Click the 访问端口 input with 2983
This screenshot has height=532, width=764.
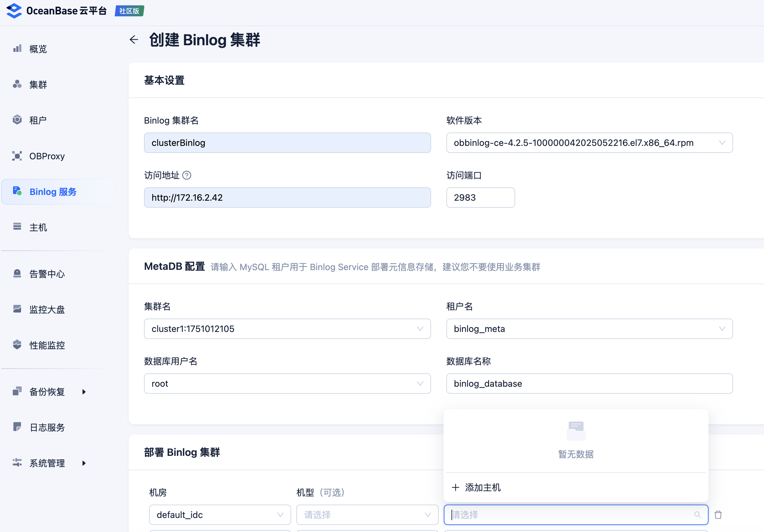click(x=480, y=198)
